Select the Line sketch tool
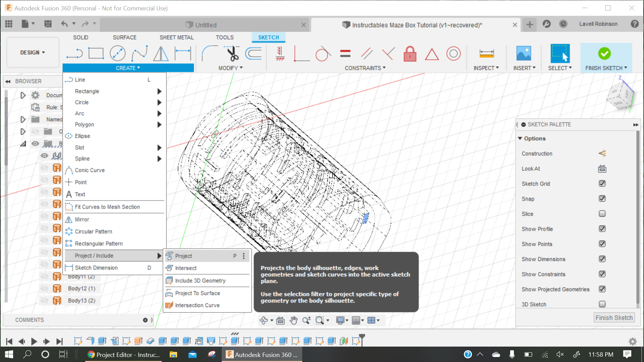This screenshot has height=362, width=644. point(79,79)
